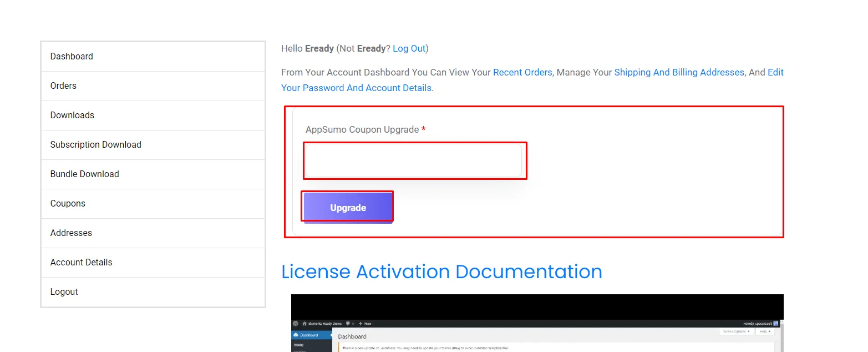
Task: Open Addresses in the sidebar
Action: [x=153, y=233]
